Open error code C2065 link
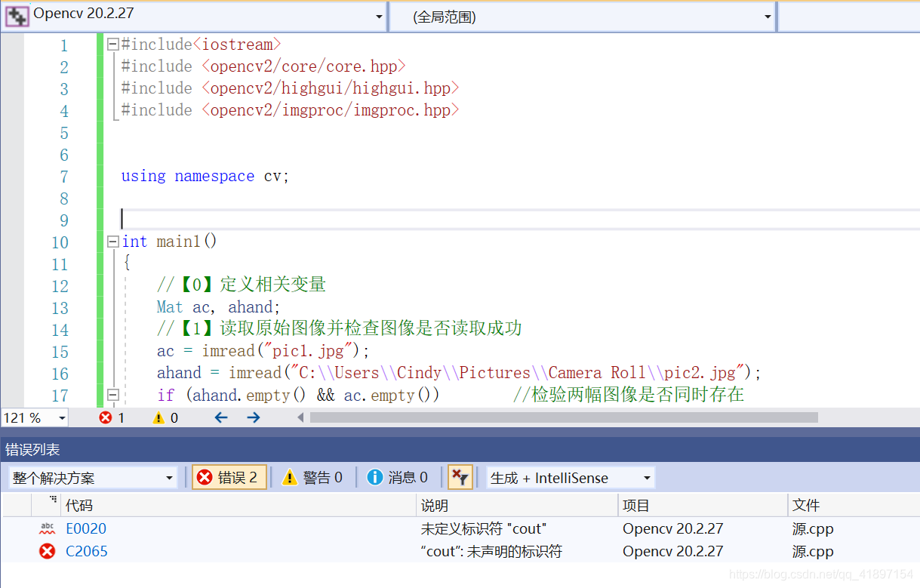 point(86,552)
